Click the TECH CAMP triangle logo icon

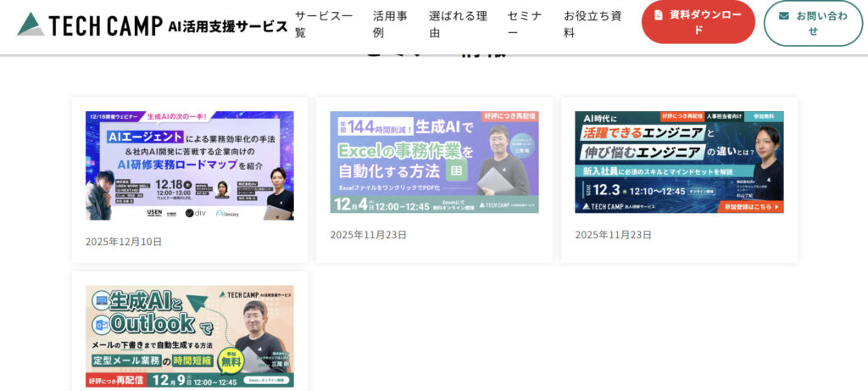tap(31, 24)
